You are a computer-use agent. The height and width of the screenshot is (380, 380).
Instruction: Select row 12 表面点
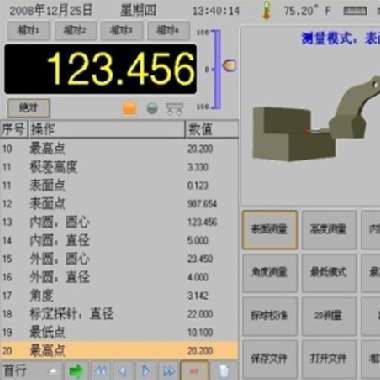click(119, 204)
